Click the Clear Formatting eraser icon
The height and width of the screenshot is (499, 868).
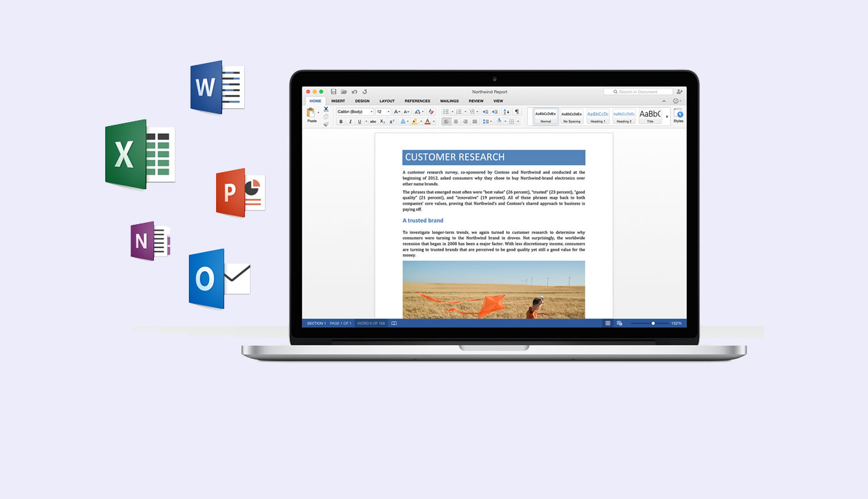click(x=430, y=112)
